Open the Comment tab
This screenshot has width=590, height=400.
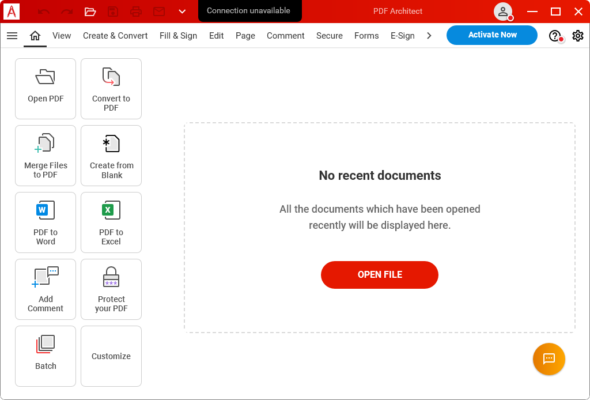(x=286, y=36)
